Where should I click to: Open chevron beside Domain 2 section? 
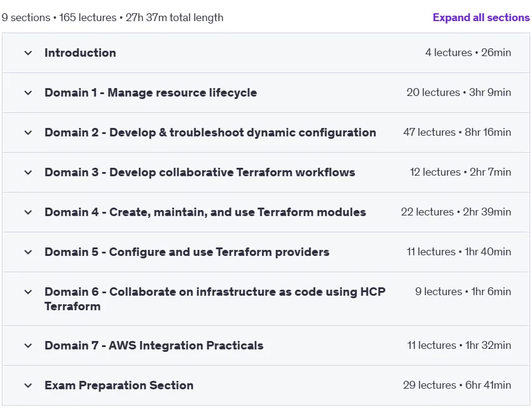coord(28,133)
